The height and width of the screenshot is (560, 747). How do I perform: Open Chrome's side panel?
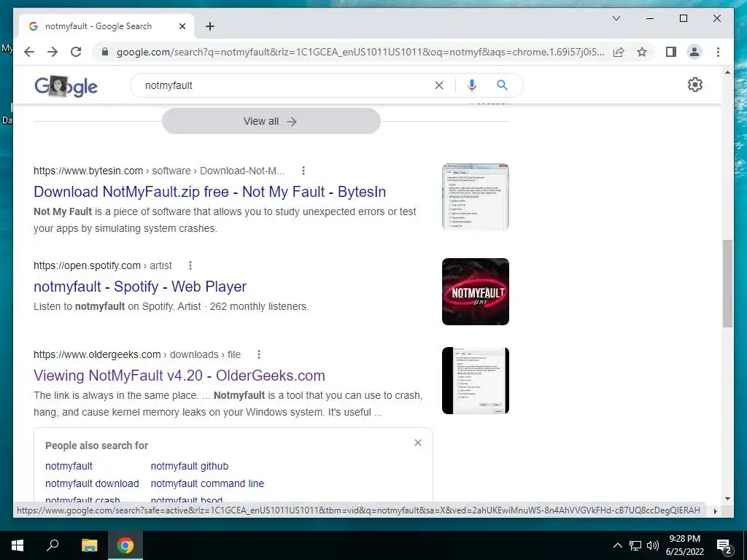[x=671, y=52]
